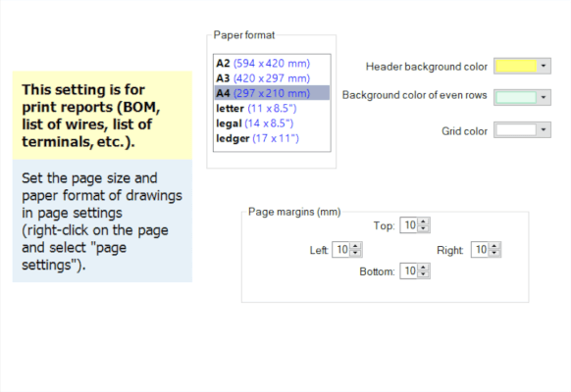This screenshot has width=571, height=392.
Task: Expand the Grid color dropdown arrow
Action: point(544,129)
